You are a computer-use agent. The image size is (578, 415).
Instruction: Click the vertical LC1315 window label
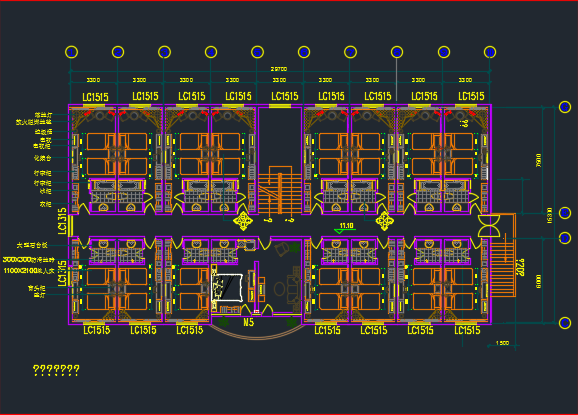tap(62, 221)
